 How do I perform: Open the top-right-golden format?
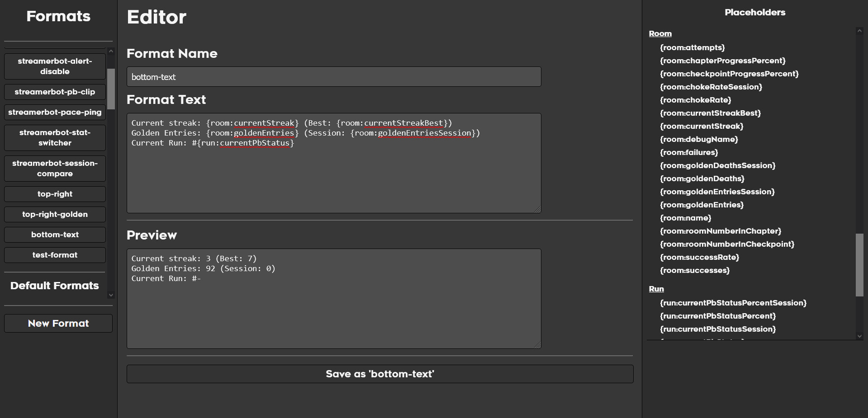coord(55,214)
